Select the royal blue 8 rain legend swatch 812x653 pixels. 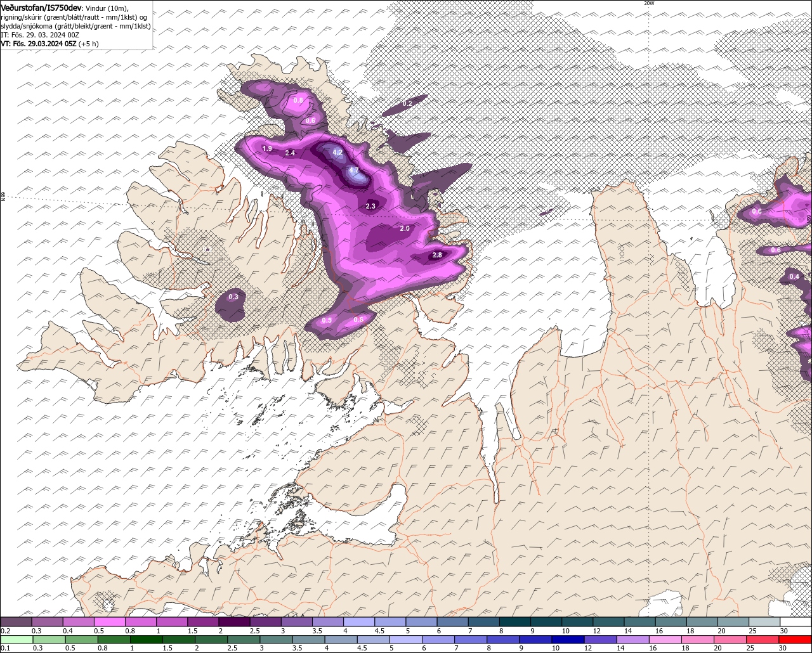tap(503, 639)
